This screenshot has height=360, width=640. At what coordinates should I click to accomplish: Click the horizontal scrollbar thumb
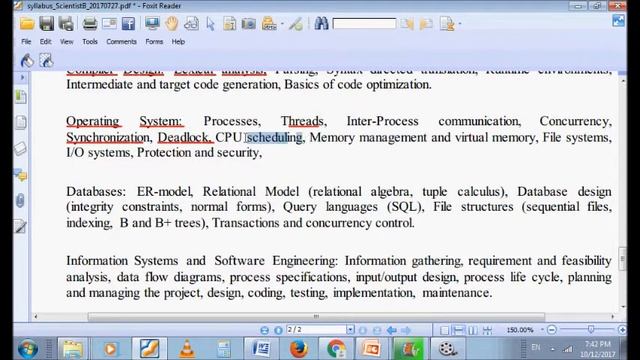316,316
